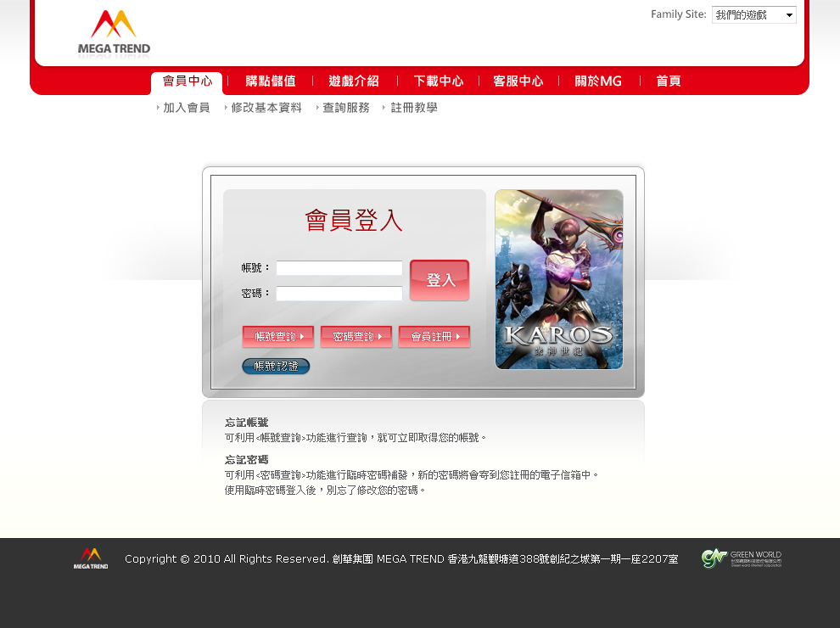
Task: Click the 忘記帳號 heading text
Action: (x=246, y=423)
